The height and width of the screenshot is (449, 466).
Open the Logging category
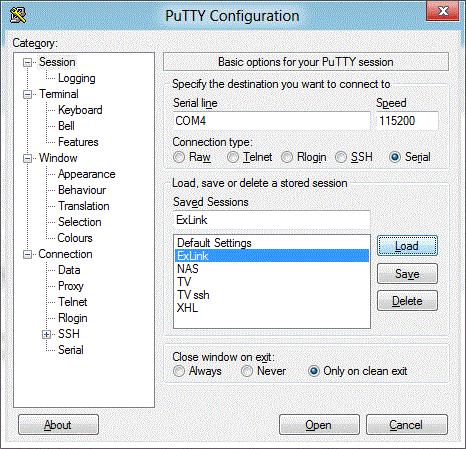coord(77,78)
